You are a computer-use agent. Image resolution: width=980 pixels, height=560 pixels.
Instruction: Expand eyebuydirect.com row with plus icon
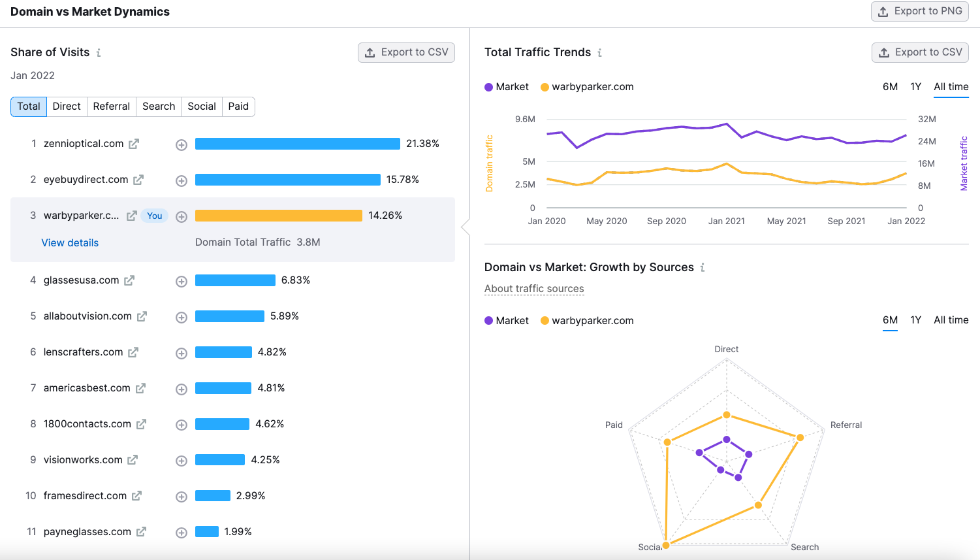click(182, 181)
